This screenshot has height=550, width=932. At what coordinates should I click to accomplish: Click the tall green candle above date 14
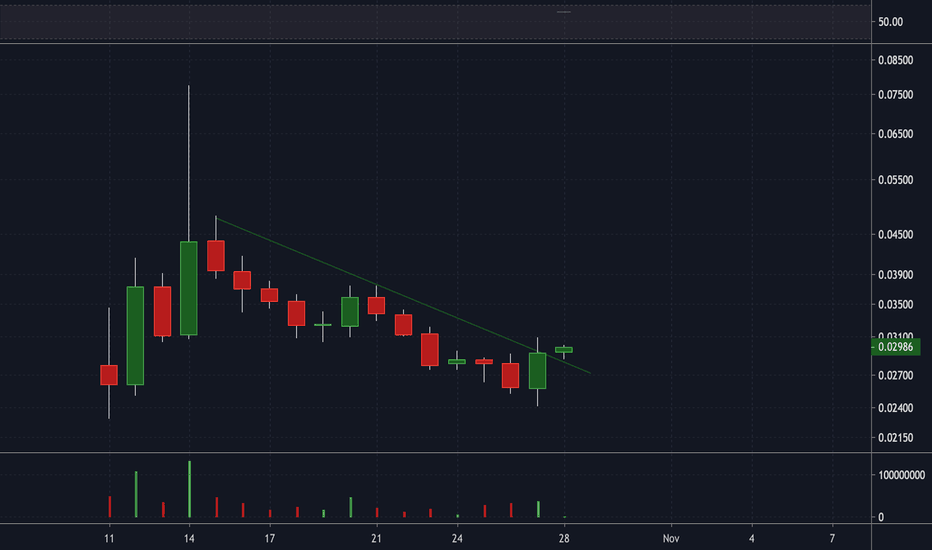pos(189,288)
